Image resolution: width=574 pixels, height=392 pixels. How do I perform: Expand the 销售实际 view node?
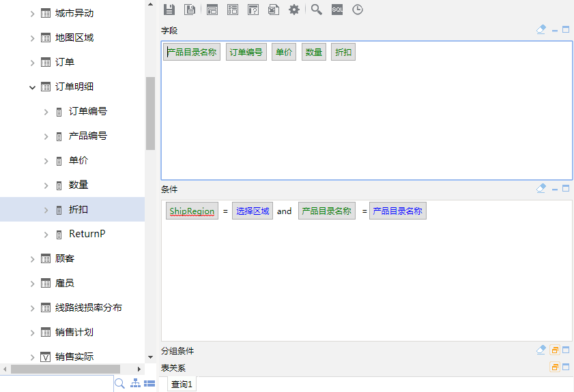pyautogui.click(x=32, y=357)
